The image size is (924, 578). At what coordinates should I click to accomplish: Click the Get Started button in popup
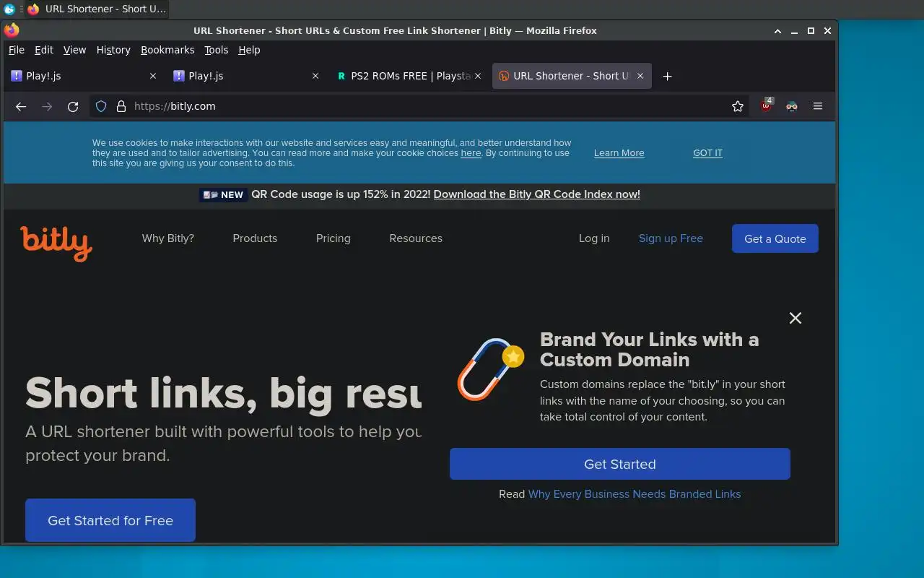point(620,464)
